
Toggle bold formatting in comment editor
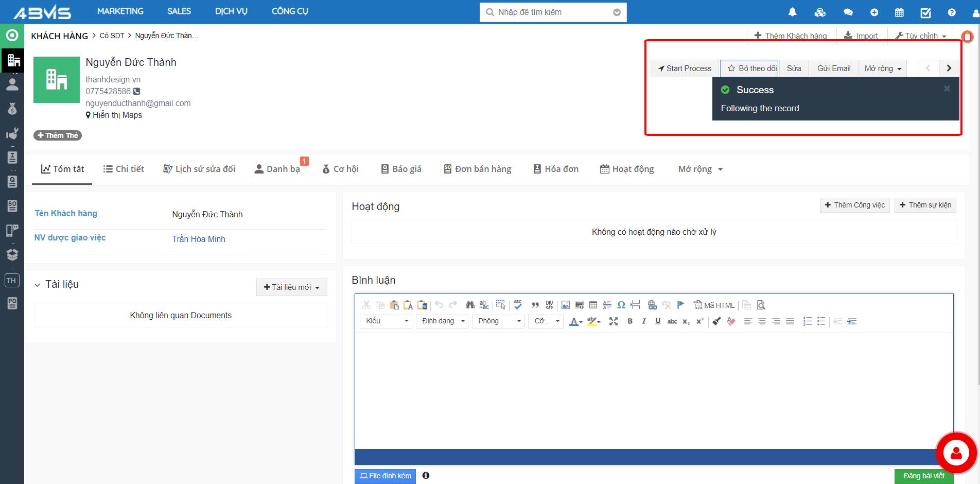(629, 321)
